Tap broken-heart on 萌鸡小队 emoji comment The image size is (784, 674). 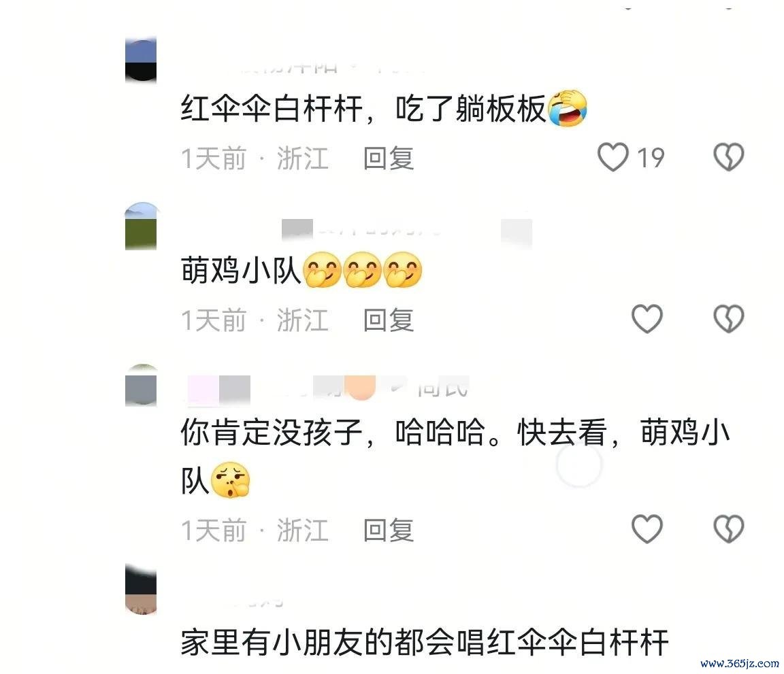[x=728, y=319]
